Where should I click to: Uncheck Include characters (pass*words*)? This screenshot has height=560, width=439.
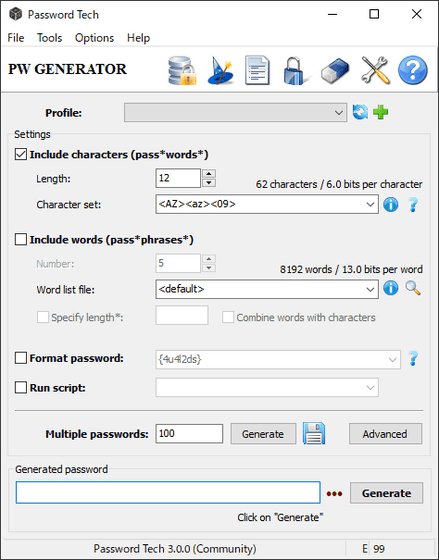[x=21, y=154]
